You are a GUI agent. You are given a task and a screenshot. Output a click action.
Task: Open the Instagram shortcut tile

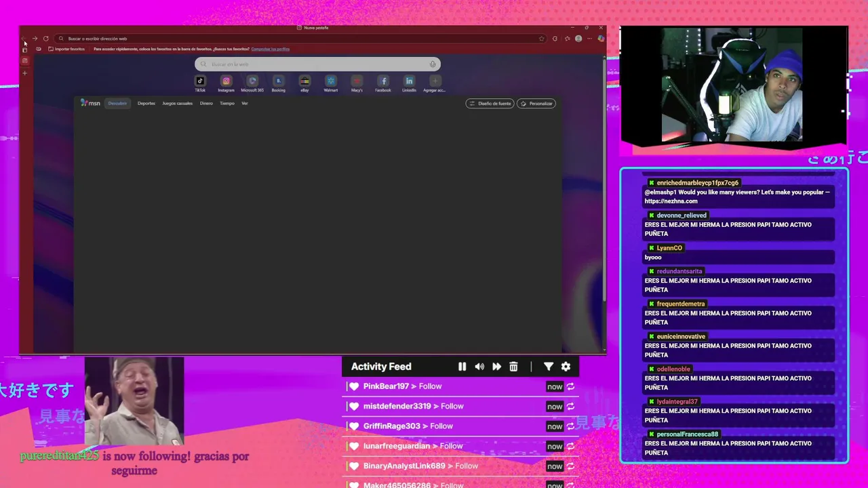[x=226, y=83]
